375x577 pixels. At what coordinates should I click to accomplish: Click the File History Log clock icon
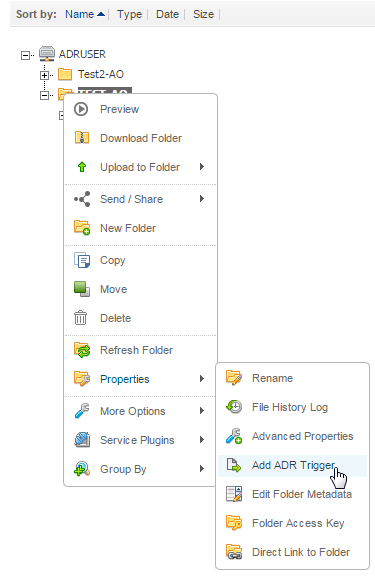pyautogui.click(x=234, y=407)
